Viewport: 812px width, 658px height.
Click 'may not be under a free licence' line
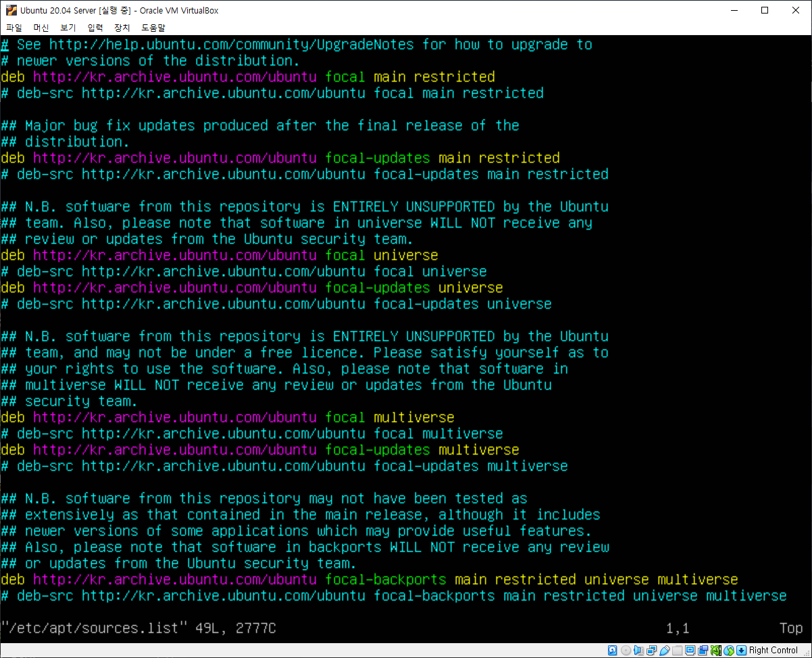tap(305, 353)
